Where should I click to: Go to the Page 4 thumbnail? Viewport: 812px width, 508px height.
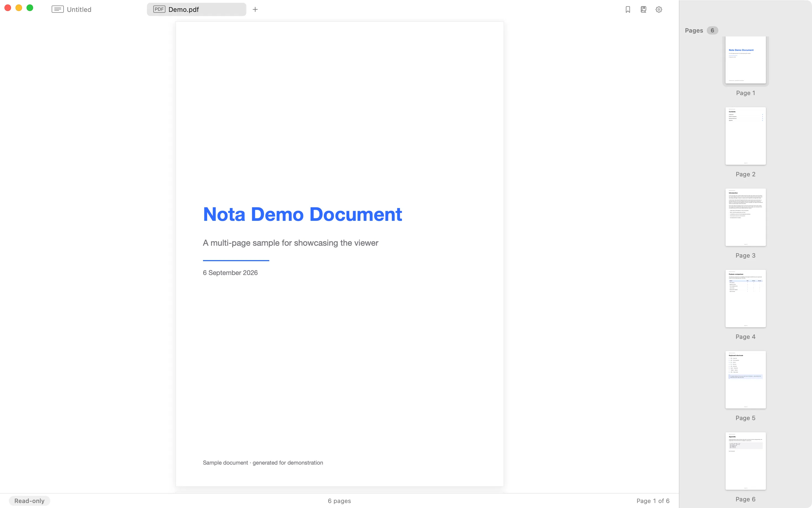click(745, 298)
